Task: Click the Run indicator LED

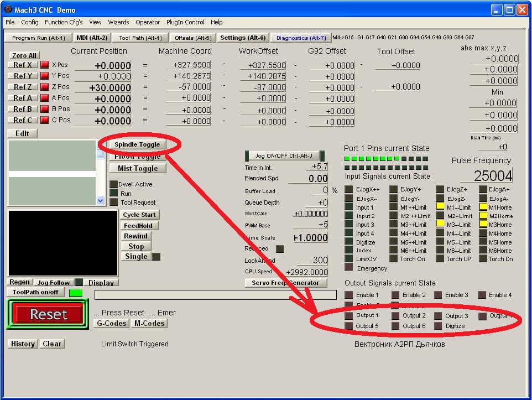Action: pos(114,193)
